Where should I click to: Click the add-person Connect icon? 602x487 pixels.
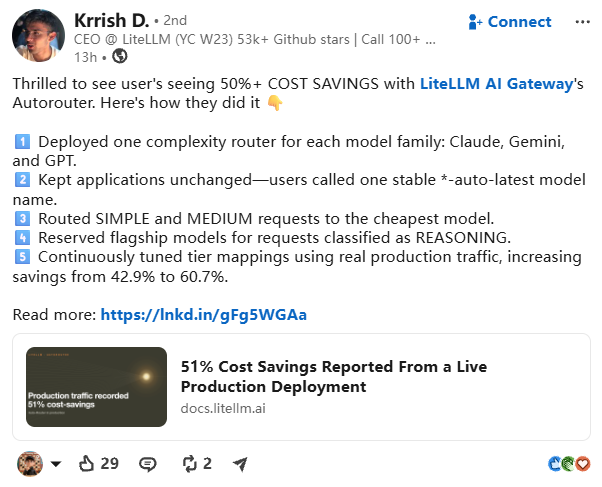pos(475,22)
